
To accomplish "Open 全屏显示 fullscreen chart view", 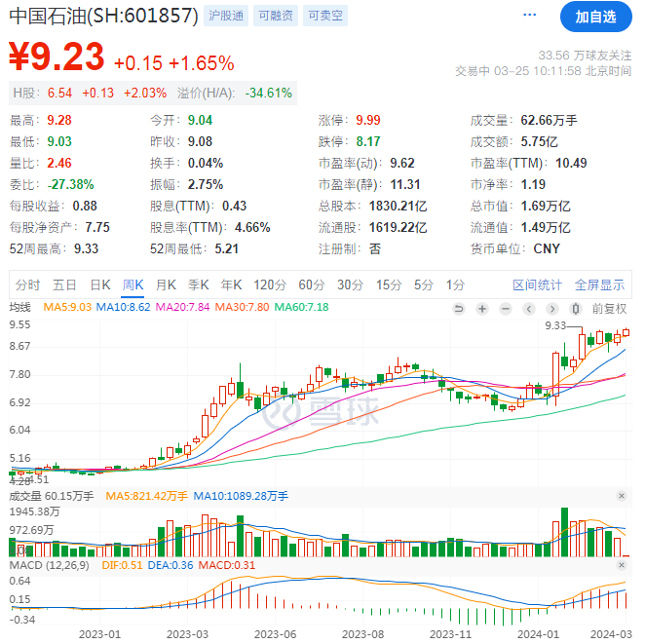I will 599,284.
